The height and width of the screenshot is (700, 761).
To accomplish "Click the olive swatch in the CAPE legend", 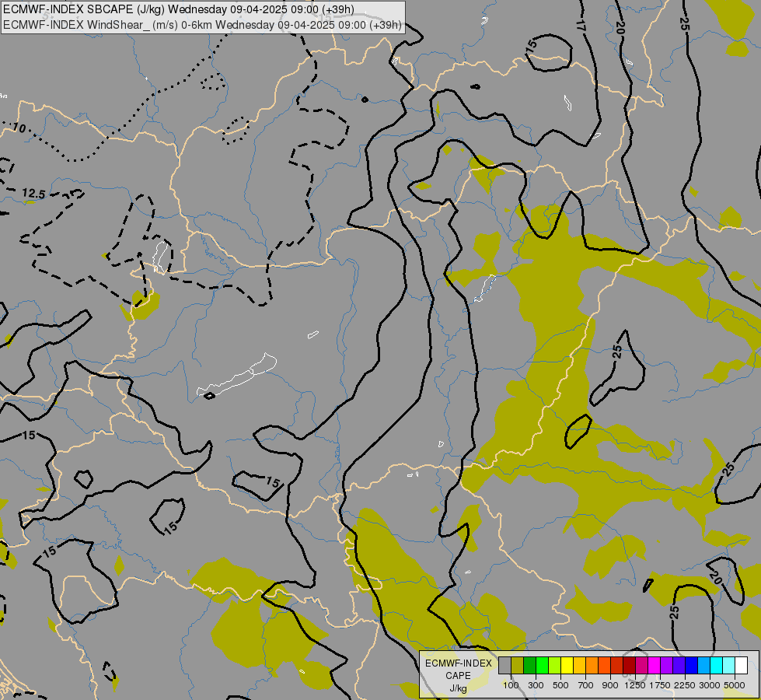I will pos(518,666).
